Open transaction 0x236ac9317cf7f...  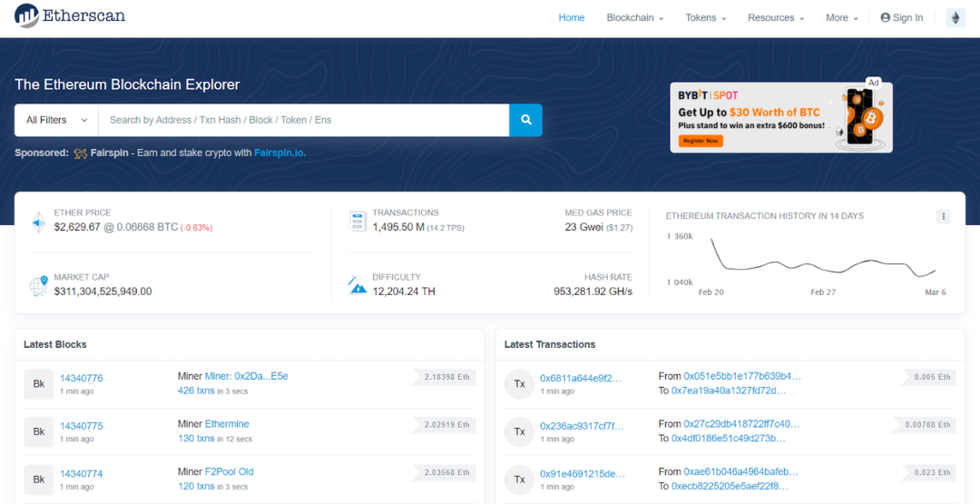coord(582,426)
